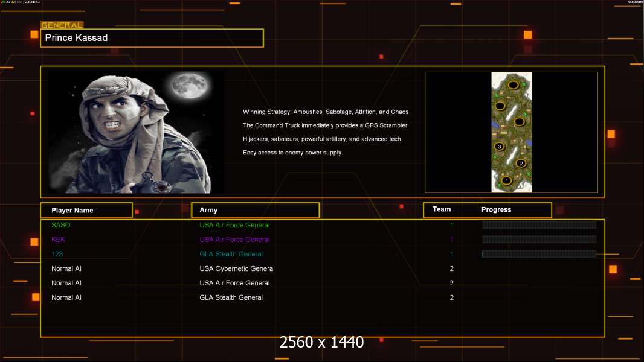Click the Team column header

click(x=442, y=209)
